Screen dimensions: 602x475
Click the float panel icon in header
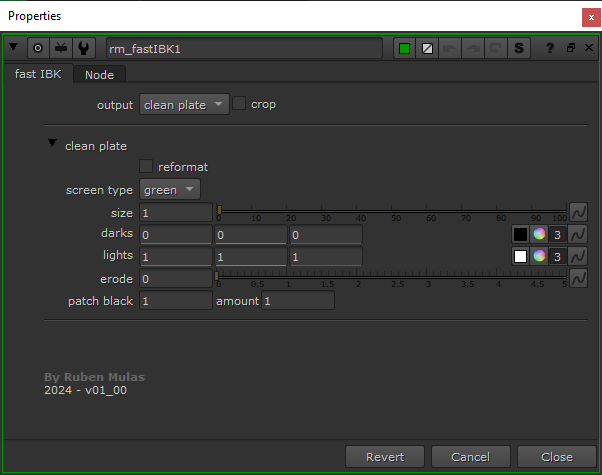pyautogui.click(x=570, y=48)
